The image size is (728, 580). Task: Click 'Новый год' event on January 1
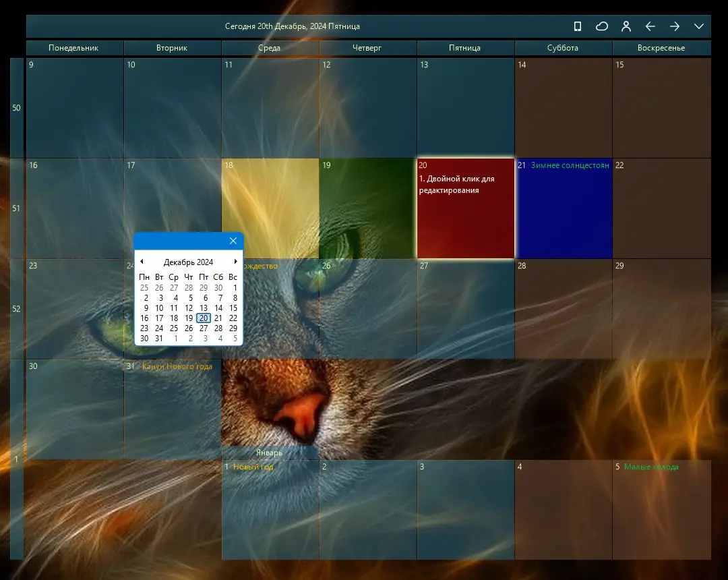tap(253, 467)
